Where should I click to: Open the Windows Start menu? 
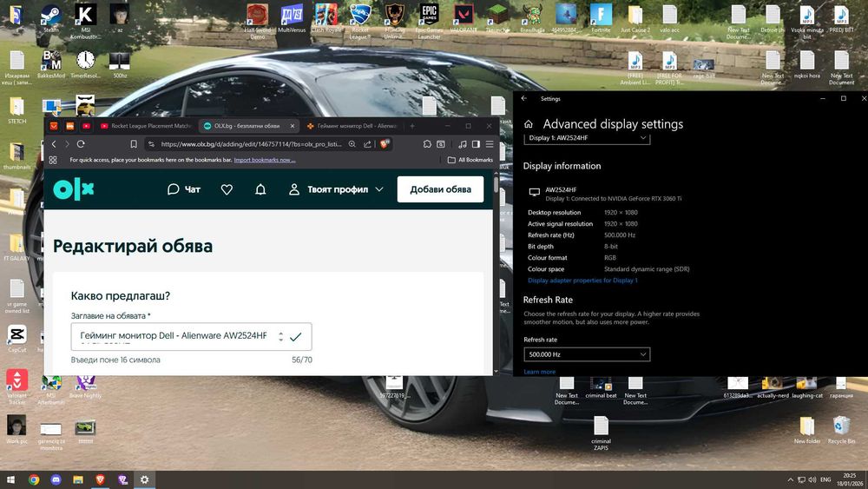[x=10, y=479]
